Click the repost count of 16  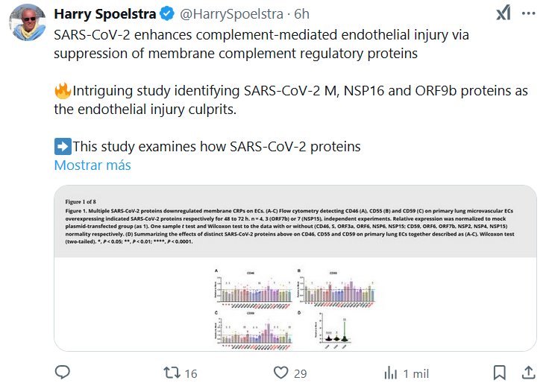coord(190,373)
